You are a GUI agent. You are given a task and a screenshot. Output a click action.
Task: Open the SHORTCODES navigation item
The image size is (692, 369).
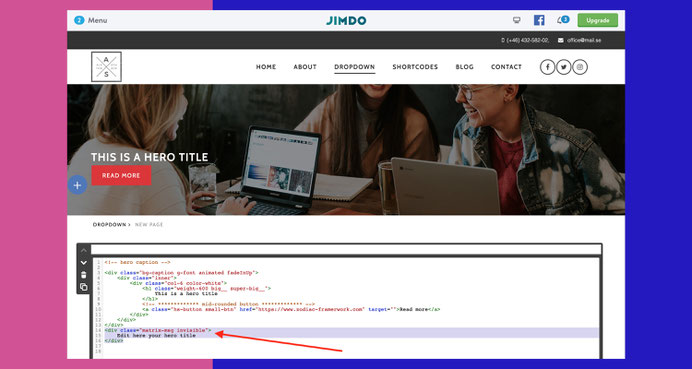click(x=415, y=67)
